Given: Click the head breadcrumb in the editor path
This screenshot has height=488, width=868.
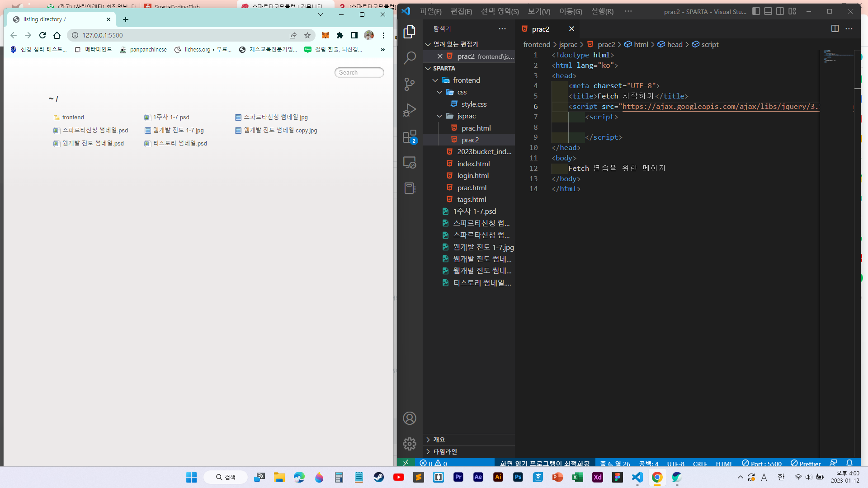Looking at the screenshot, I should coord(670,44).
